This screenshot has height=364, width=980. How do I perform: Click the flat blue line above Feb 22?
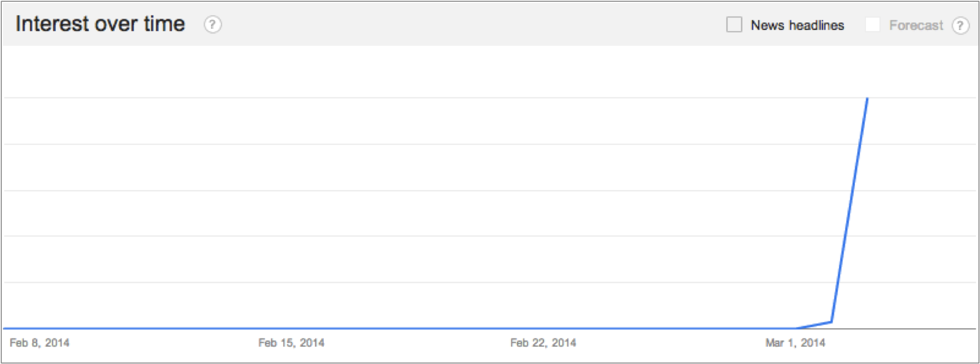[x=543, y=328]
